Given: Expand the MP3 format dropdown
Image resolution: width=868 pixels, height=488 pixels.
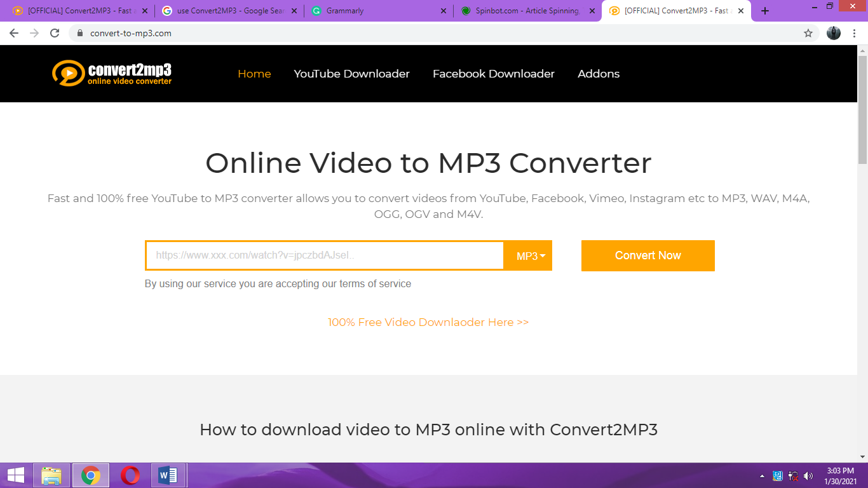Looking at the screenshot, I should pos(527,255).
